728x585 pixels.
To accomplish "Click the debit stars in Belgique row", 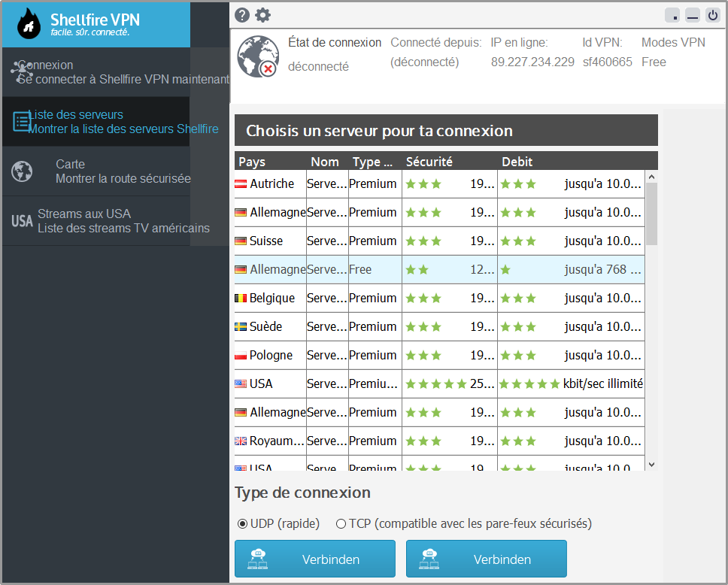I will tap(518, 298).
